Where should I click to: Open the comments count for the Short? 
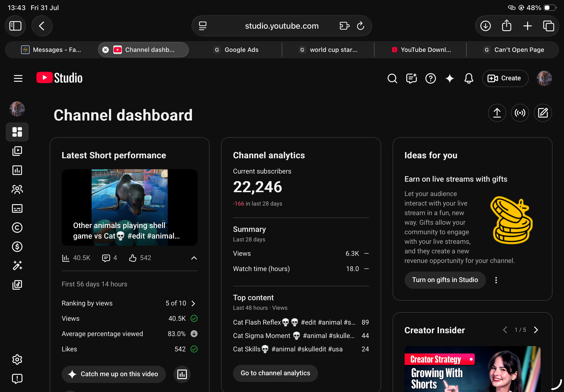(109, 258)
